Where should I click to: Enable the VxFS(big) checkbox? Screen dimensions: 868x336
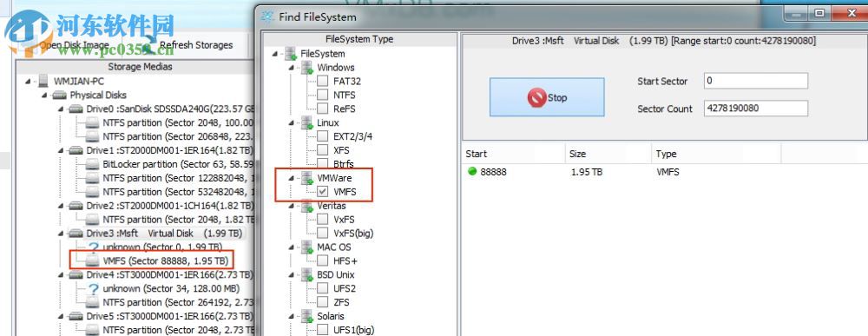(322, 233)
